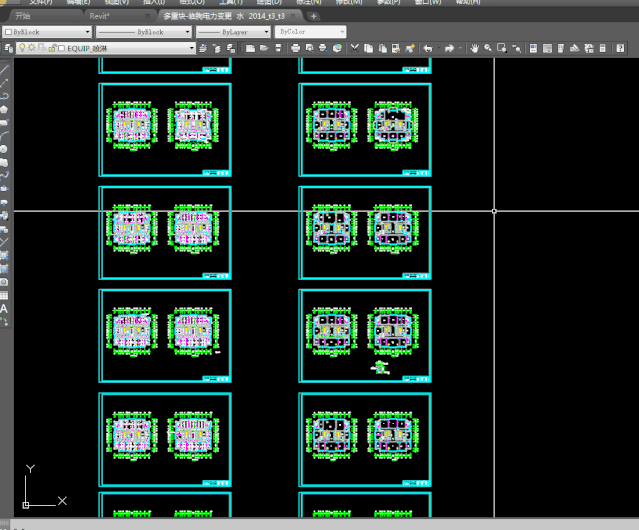This screenshot has height=530, width=639.
Task: Redo the last undone action
Action: [449, 48]
